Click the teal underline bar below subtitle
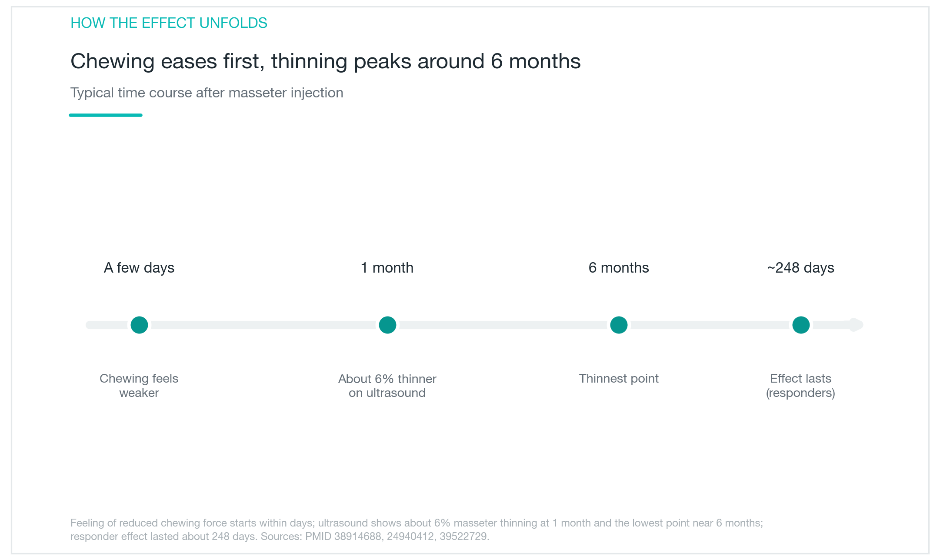The height and width of the screenshot is (560, 940). pos(106,115)
